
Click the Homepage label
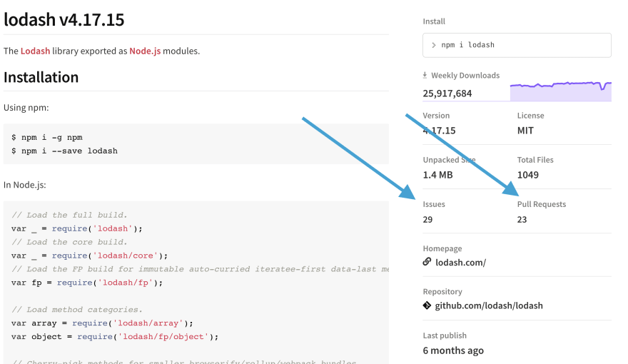[x=442, y=248]
